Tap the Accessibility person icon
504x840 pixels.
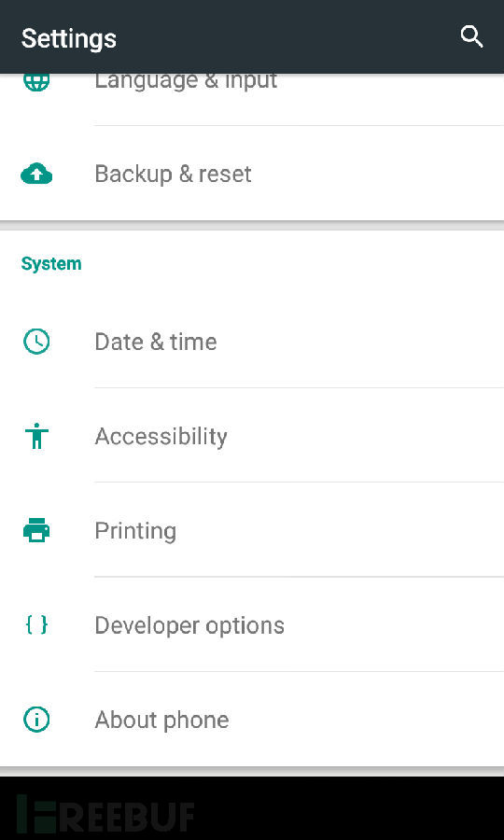pos(36,436)
